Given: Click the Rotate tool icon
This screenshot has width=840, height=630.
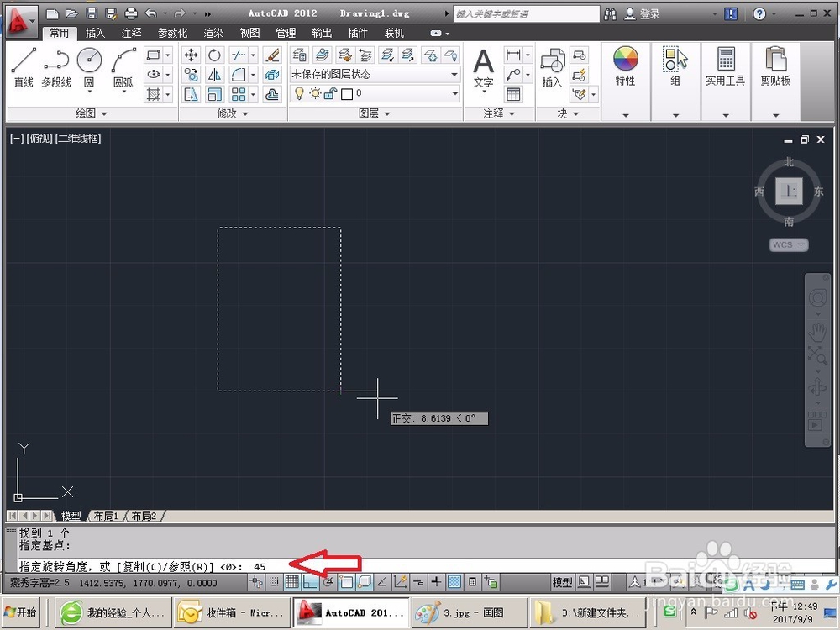Looking at the screenshot, I should pos(214,55).
